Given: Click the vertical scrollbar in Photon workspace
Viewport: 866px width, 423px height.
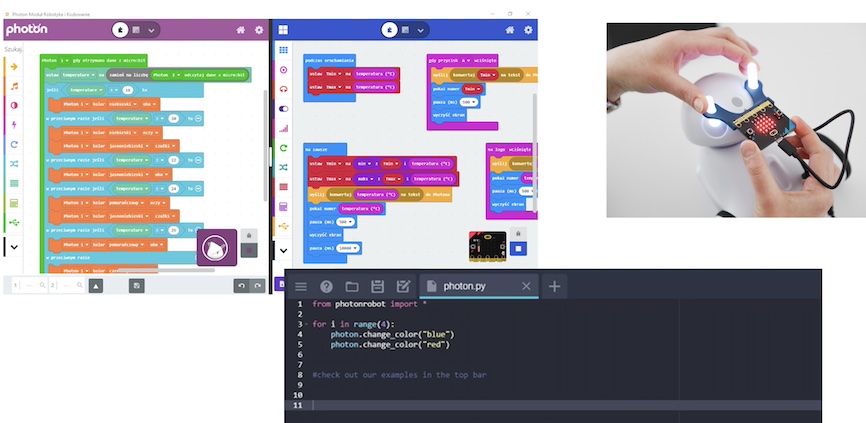Looking at the screenshot, I should (x=265, y=145).
